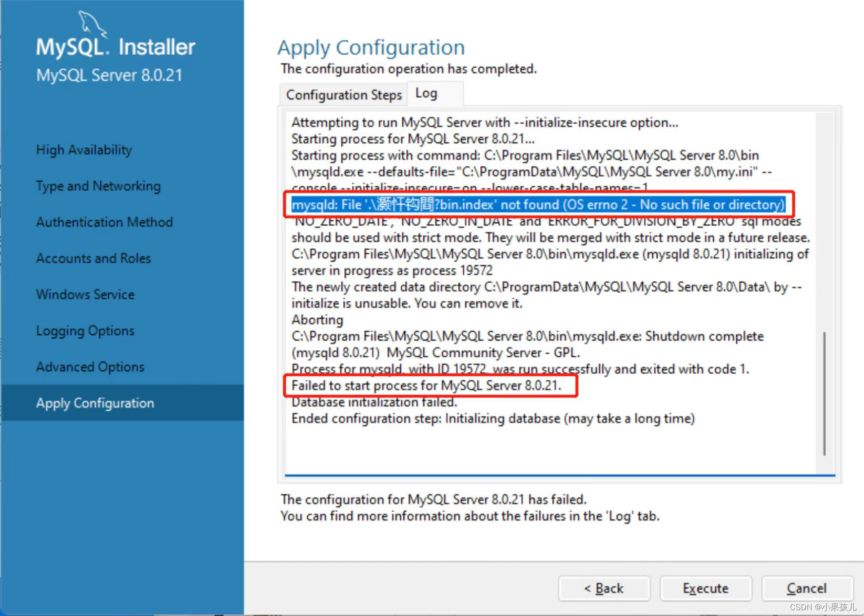Click the 'Apply Configuration' page heading
864x616 pixels.
tap(371, 48)
